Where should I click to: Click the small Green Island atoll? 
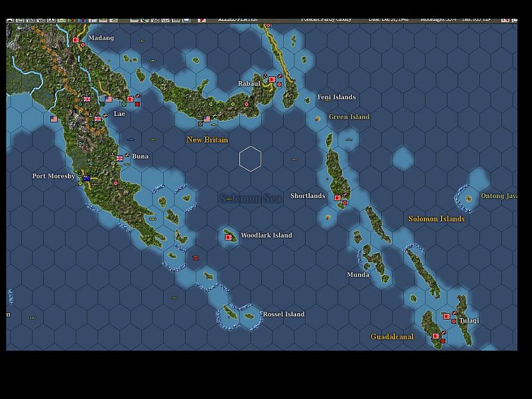tap(317, 119)
